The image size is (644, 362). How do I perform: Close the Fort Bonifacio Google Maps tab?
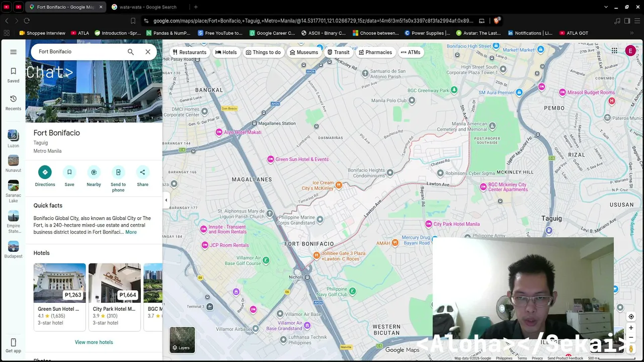click(101, 7)
